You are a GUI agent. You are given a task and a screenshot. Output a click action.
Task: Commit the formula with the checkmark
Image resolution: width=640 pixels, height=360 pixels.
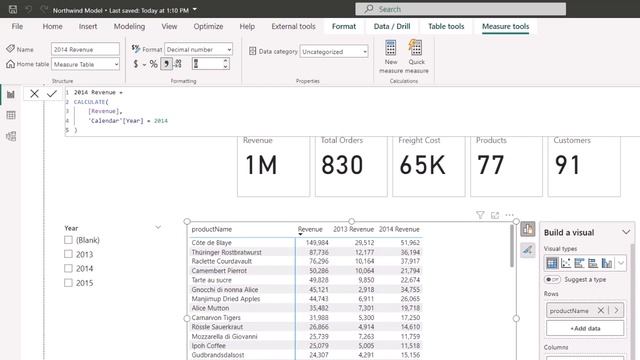click(x=52, y=93)
